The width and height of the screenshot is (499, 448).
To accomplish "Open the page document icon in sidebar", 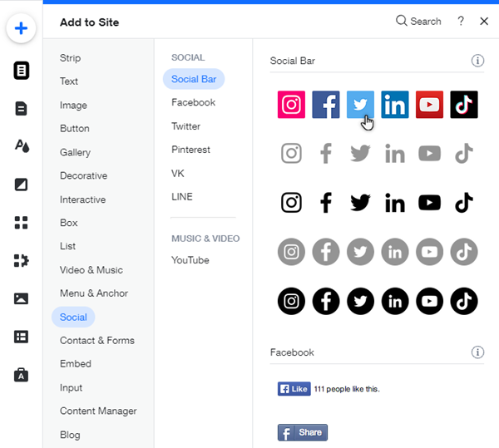I will (21, 108).
